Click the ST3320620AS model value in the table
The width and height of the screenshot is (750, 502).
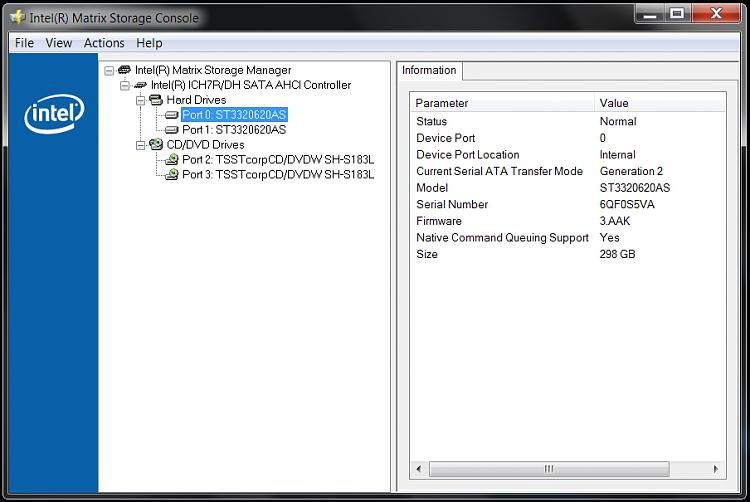[x=635, y=188]
